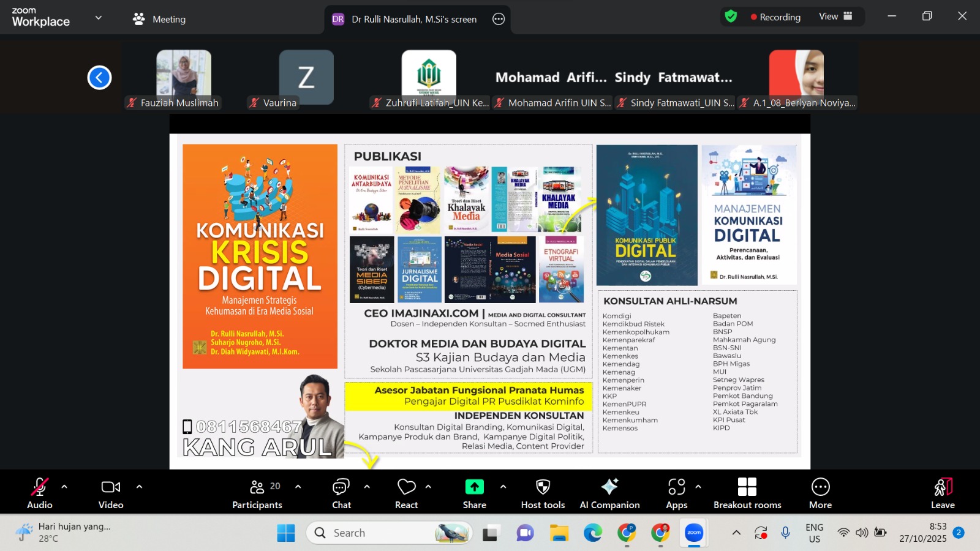The height and width of the screenshot is (551, 980).
Task: Expand audio settings arrow next to Audio
Action: pyautogui.click(x=64, y=487)
